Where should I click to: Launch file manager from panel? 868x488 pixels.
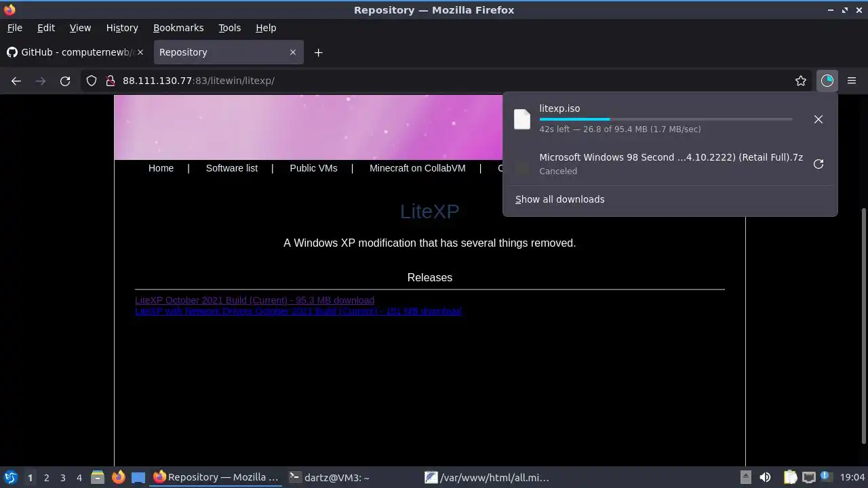pyautogui.click(x=98, y=477)
